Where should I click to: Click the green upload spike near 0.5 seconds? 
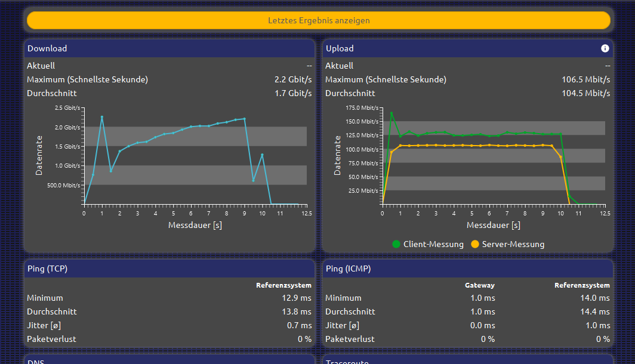point(392,113)
